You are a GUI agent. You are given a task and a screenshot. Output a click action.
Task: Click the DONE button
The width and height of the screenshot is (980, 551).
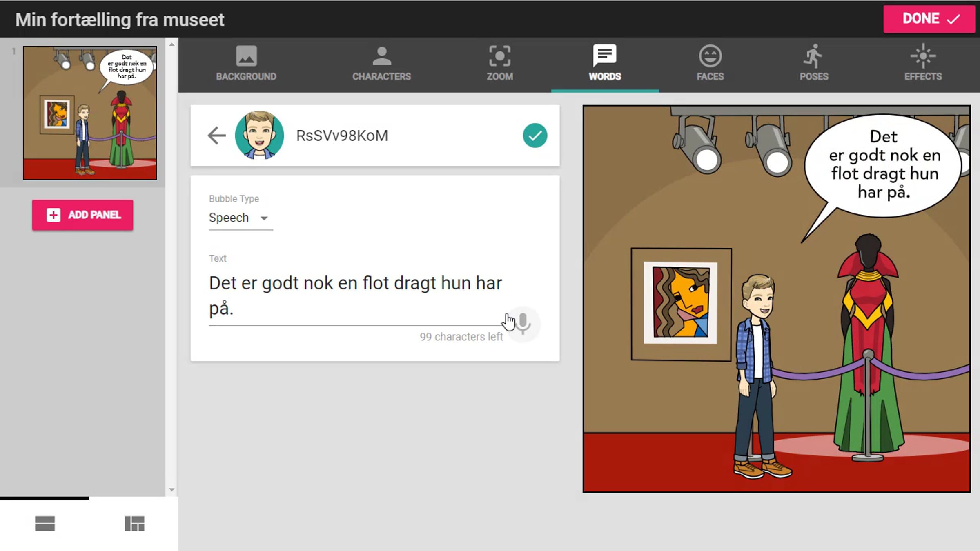[x=929, y=19]
